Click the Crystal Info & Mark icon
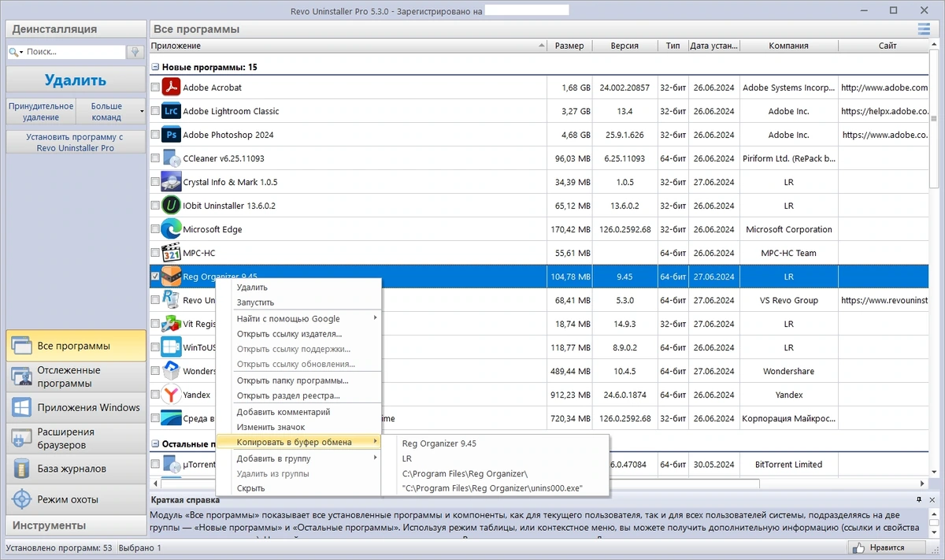The height and width of the screenshot is (560, 945). click(x=171, y=182)
